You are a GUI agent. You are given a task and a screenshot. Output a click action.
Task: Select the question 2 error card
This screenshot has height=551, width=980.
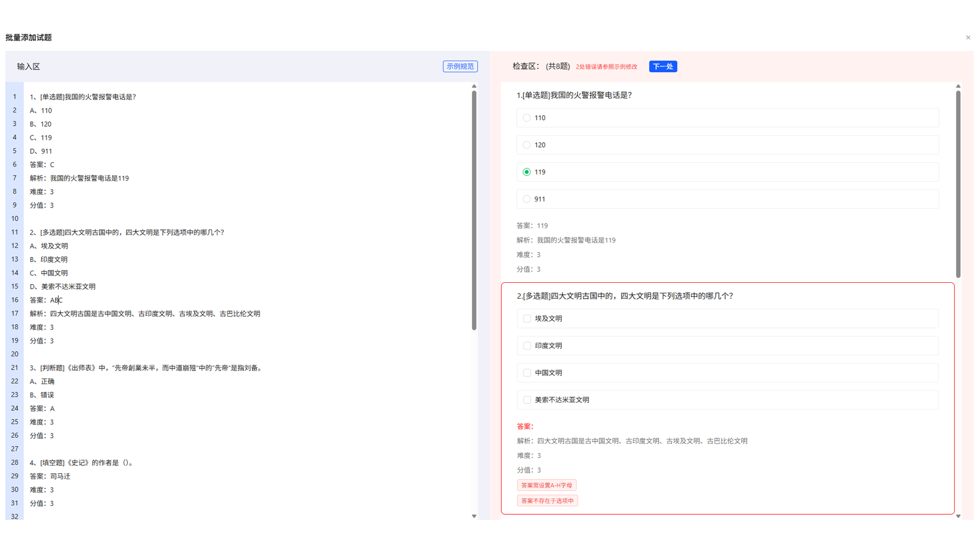coord(728,398)
